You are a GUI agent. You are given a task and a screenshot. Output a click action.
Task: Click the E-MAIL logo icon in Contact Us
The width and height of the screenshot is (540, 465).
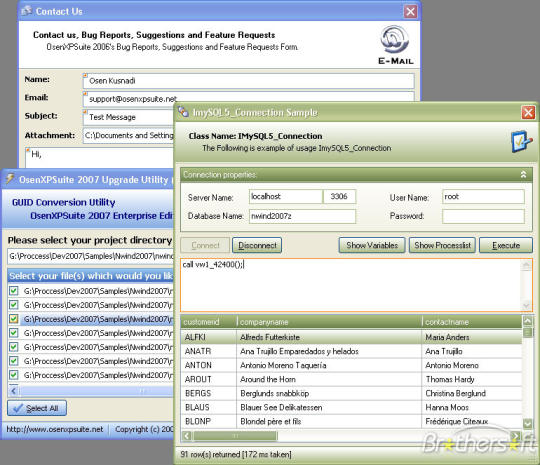pos(395,45)
